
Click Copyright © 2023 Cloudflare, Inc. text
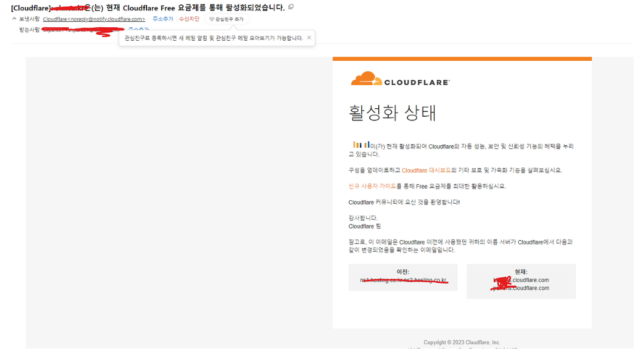(462, 342)
